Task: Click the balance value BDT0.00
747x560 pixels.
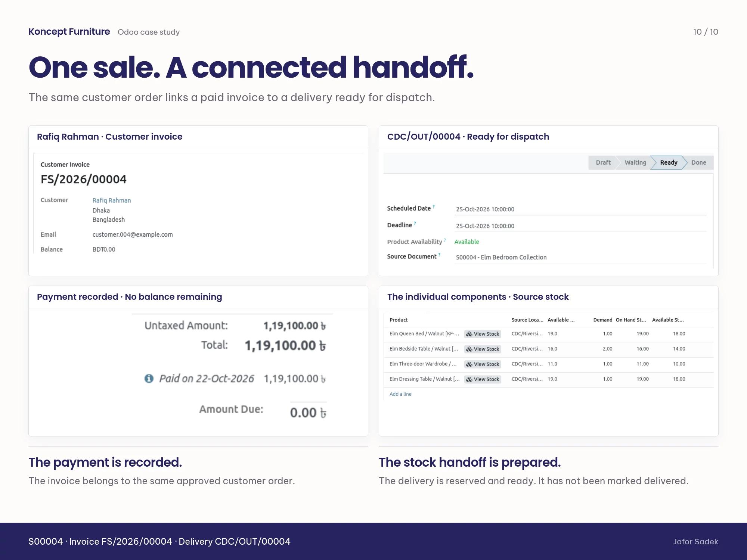Action: pyautogui.click(x=104, y=249)
